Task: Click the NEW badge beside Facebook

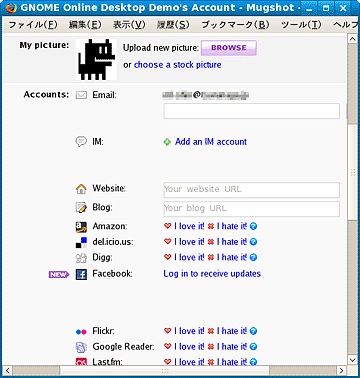Action: [59, 275]
